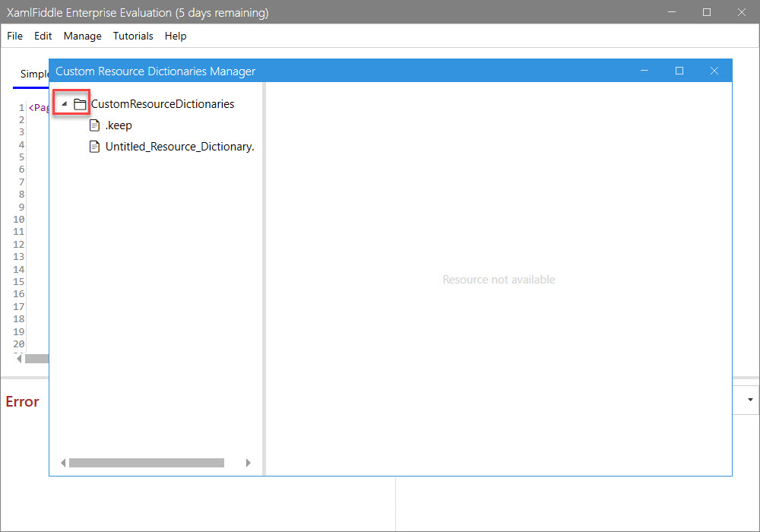Image resolution: width=760 pixels, height=532 pixels.
Task: Select the .keep file name
Action: (x=119, y=125)
